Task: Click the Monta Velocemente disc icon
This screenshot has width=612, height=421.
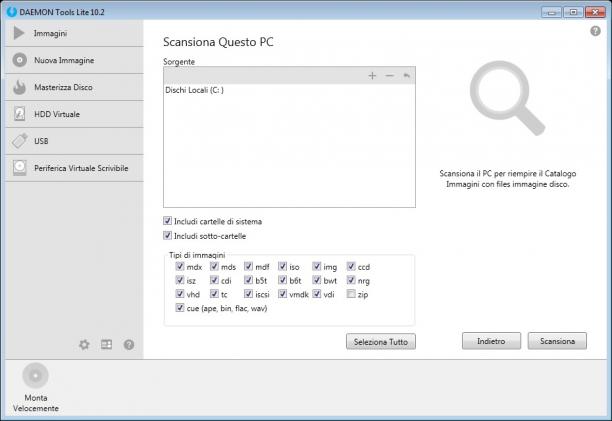Action: pyautogui.click(x=36, y=375)
